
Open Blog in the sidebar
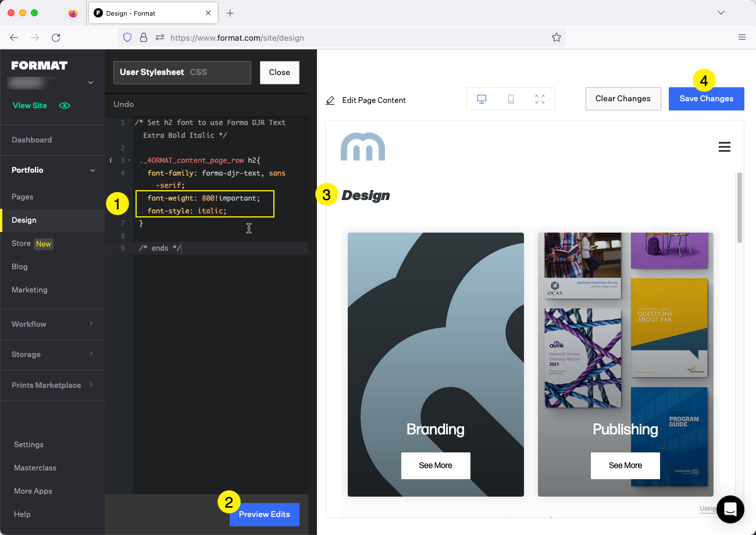(19, 266)
